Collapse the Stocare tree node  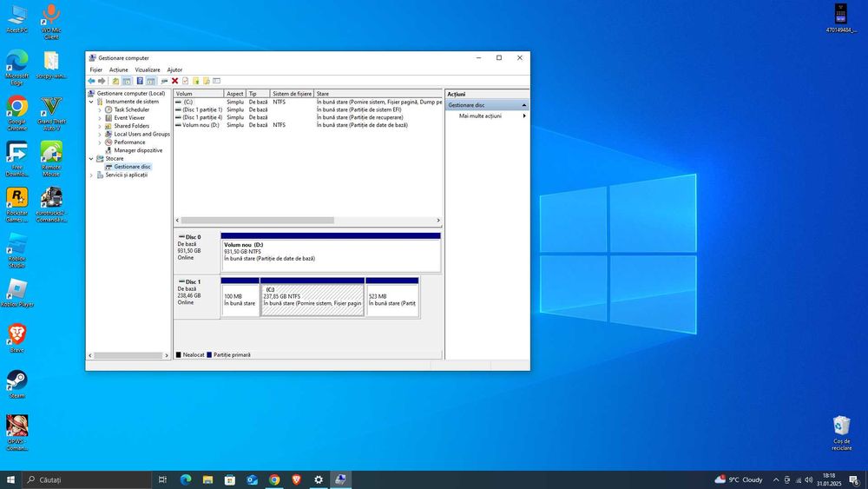pos(91,159)
